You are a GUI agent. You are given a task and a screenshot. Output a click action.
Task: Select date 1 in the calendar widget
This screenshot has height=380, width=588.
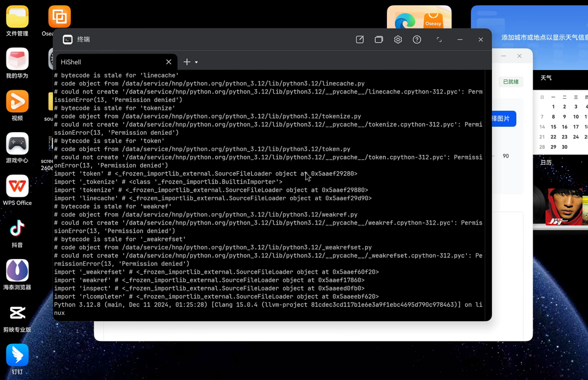coord(553,107)
